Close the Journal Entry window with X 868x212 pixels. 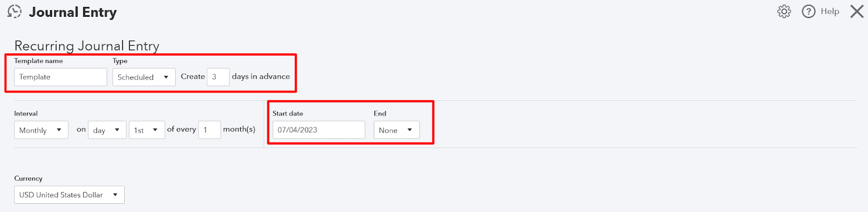(857, 11)
